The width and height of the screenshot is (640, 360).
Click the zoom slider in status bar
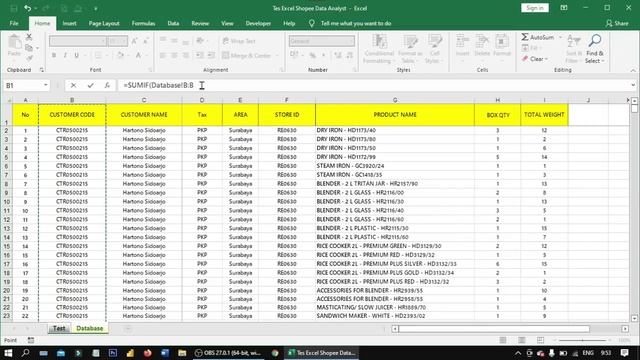pyautogui.click(x=582, y=340)
